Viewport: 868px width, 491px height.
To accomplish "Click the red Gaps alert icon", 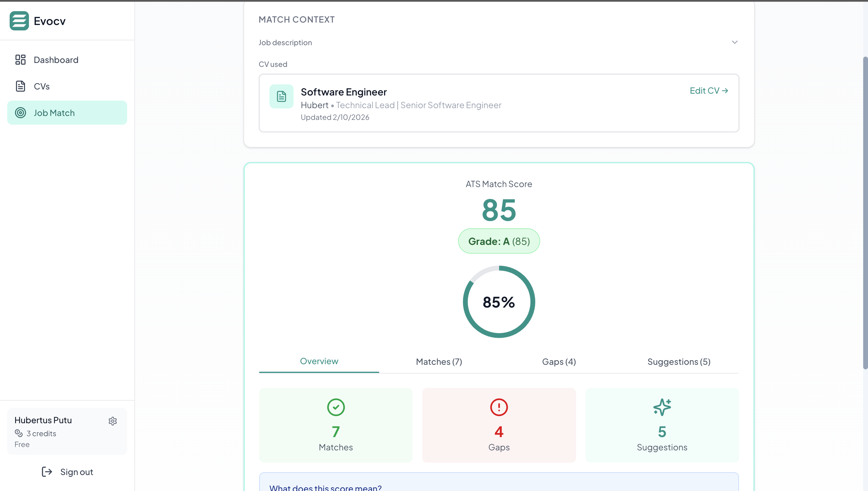I will (x=498, y=407).
